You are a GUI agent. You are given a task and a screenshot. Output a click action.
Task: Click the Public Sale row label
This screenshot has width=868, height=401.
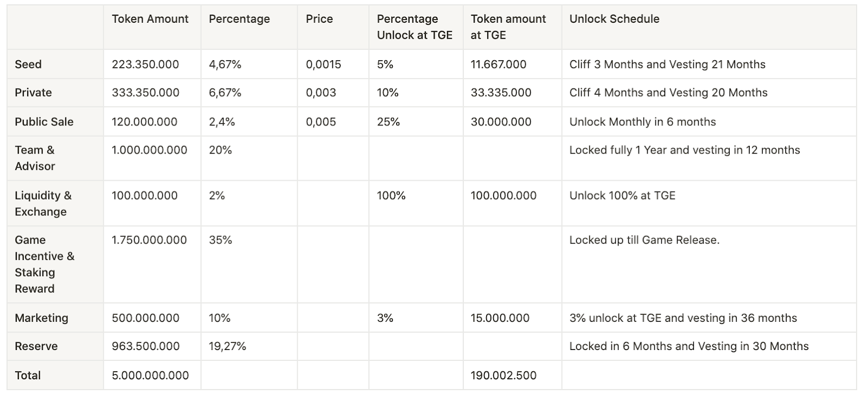[44, 122]
